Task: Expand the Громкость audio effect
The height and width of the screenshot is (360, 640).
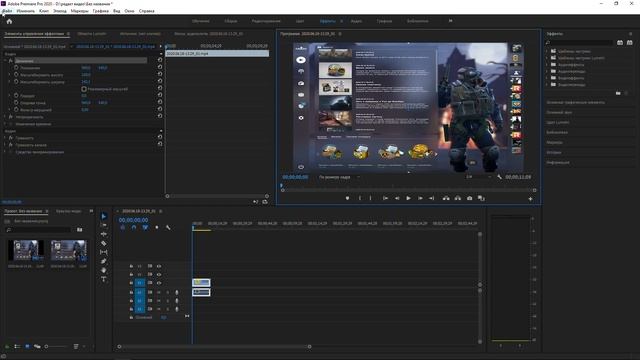Action: (5, 138)
